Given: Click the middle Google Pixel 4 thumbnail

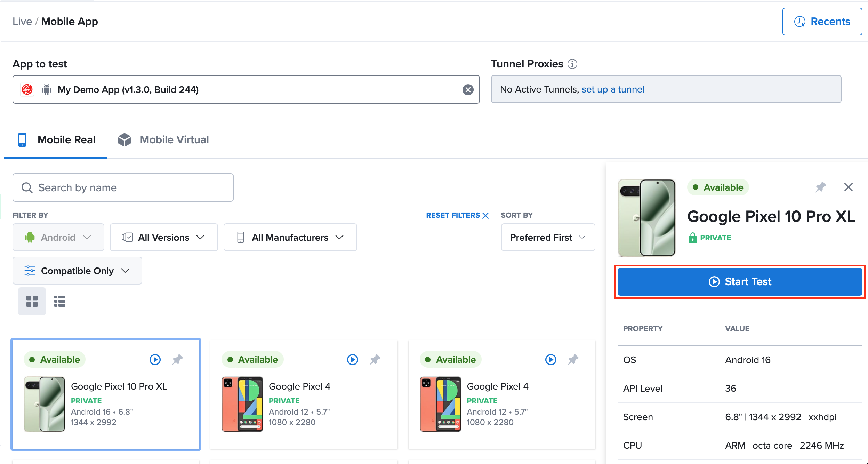Looking at the screenshot, I should pos(242,404).
